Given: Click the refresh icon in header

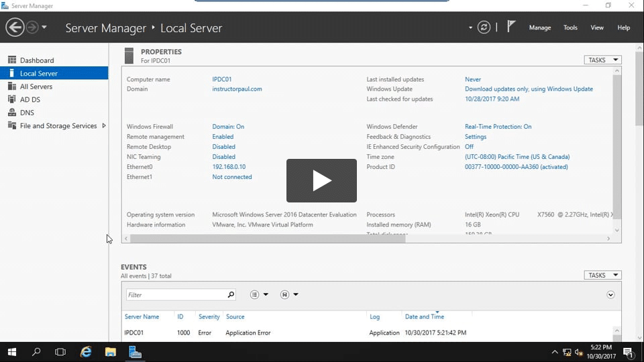Looking at the screenshot, I should point(484,27).
